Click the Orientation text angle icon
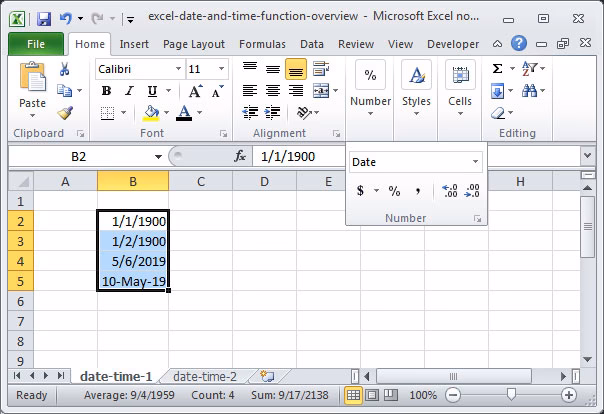This screenshot has height=414, width=604. [x=304, y=112]
